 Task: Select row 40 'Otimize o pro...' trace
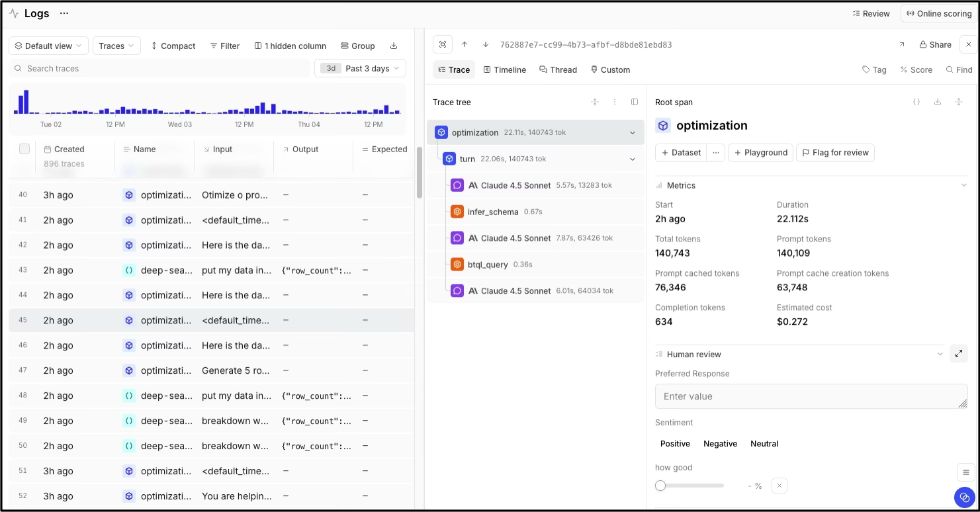tap(211, 194)
